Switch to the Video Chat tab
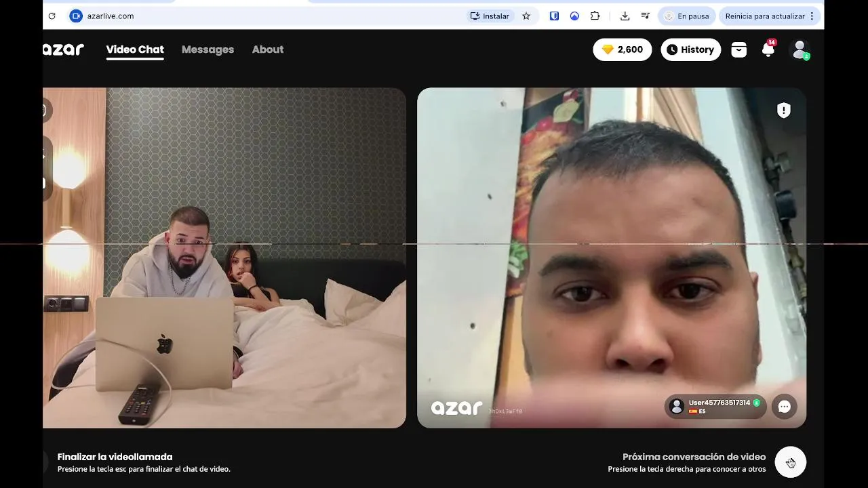This screenshot has width=868, height=488. click(x=135, y=49)
